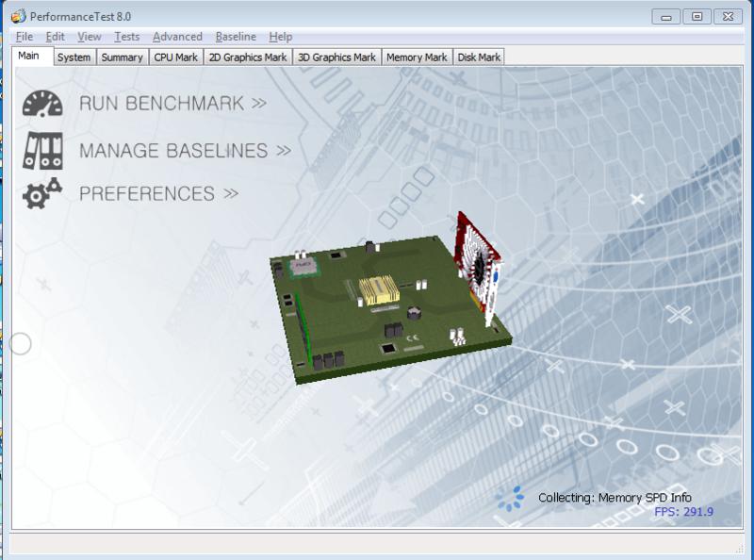Start RUN BENCHMARK link
The height and width of the screenshot is (560, 754).
[172, 104]
